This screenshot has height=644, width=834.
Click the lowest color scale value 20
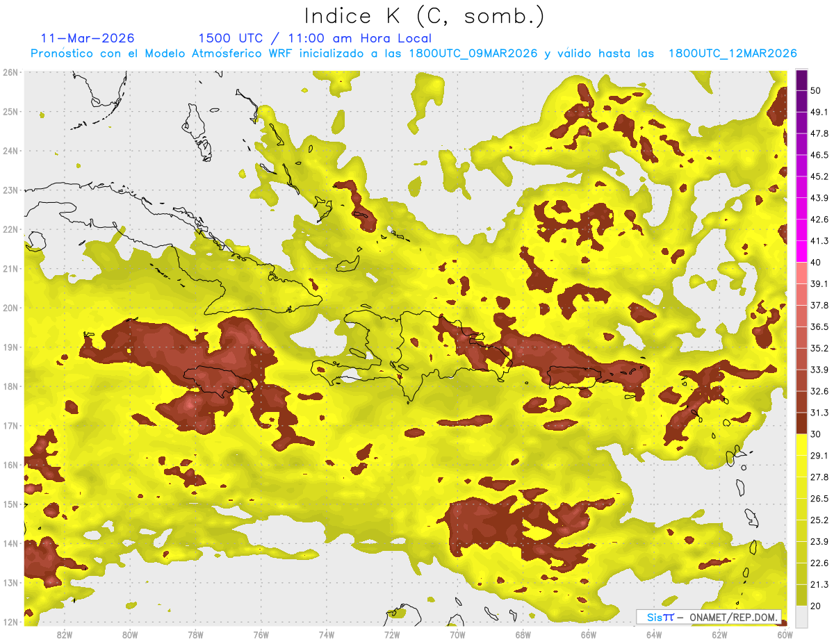pyautogui.click(x=816, y=606)
